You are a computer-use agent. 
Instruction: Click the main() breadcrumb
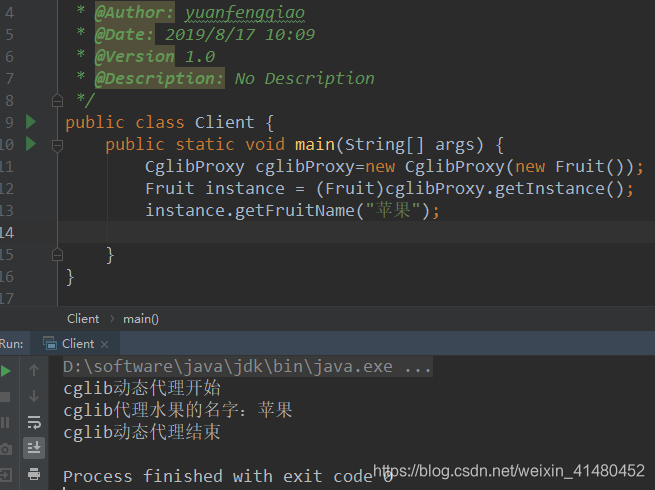141,319
